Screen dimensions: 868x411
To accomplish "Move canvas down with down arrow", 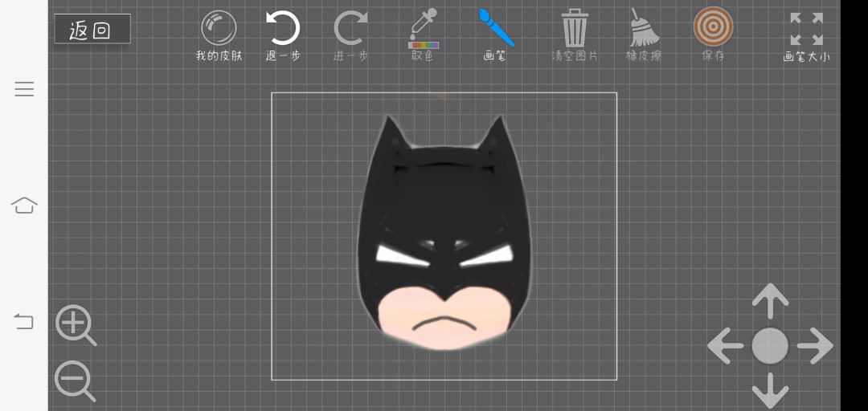I will click(x=770, y=391).
